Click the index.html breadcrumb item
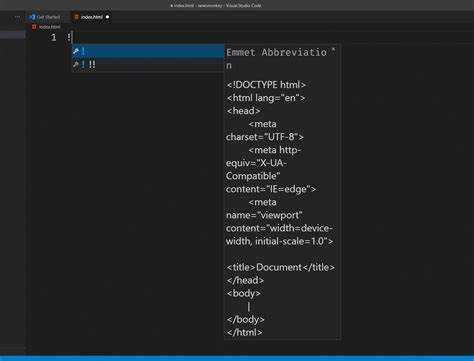 tap(49, 27)
